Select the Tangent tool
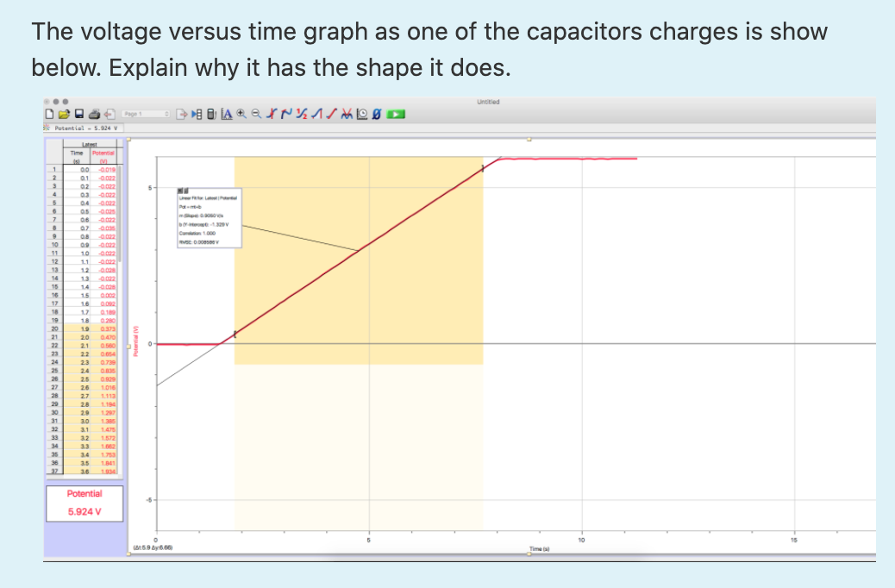The height and width of the screenshot is (588, 895). click(x=285, y=113)
